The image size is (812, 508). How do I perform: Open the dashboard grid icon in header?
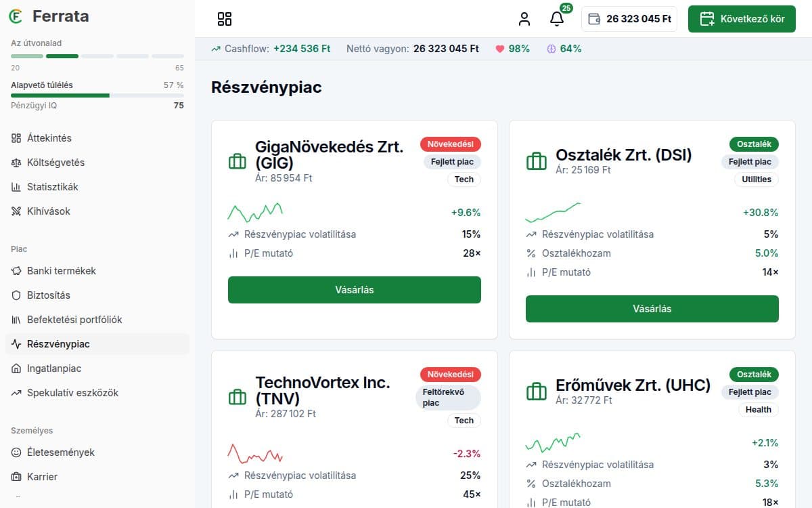point(225,19)
